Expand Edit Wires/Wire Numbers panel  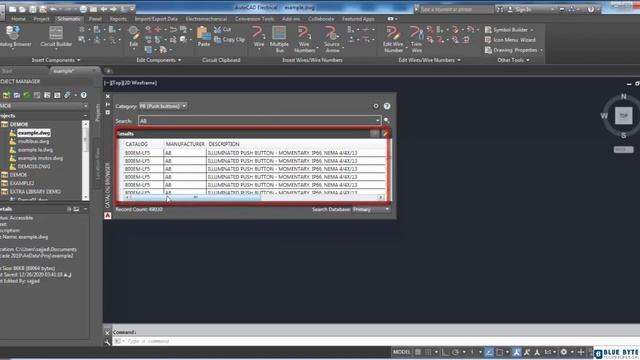429,60
